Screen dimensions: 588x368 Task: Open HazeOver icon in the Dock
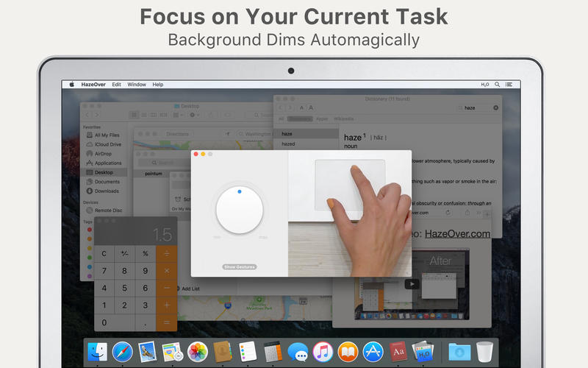coord(423,353)
